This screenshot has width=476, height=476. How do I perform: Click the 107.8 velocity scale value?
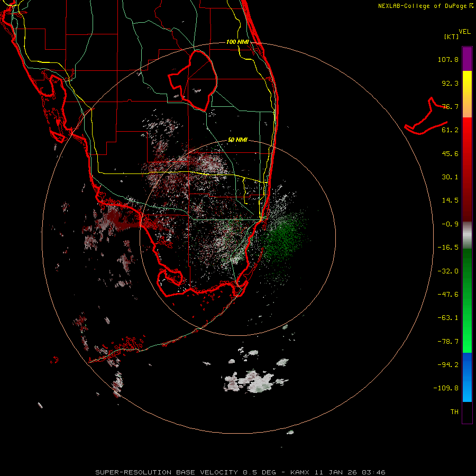click(448, 59)
